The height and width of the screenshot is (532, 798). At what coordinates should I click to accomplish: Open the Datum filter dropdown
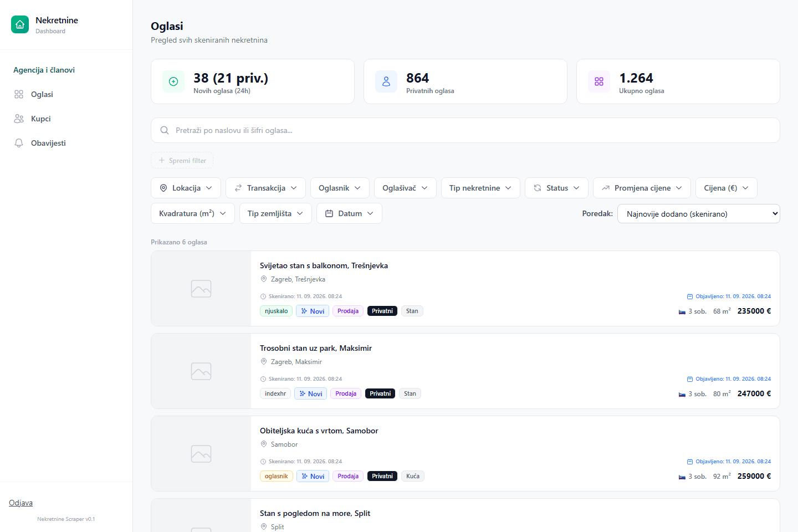[349, 213]
